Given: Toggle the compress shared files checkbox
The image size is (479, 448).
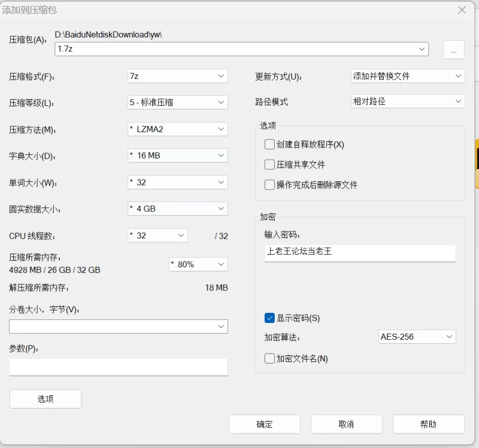Looking at the screenshot, I should [x=269, y=164].
